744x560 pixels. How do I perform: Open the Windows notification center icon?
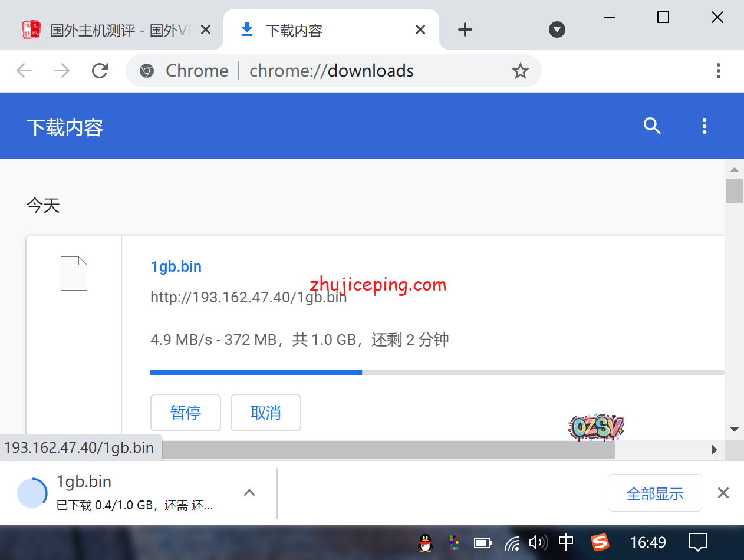698,542
